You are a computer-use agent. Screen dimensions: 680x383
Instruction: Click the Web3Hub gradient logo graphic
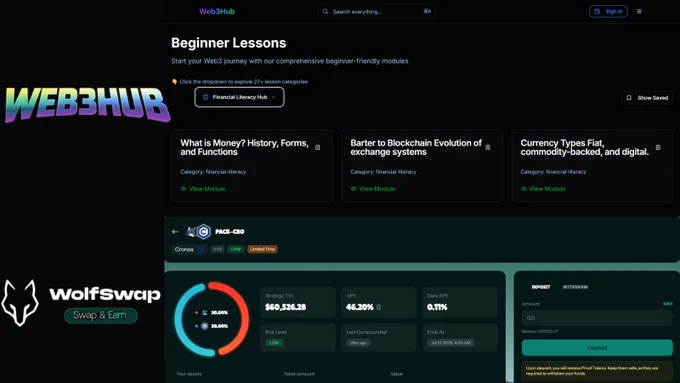[87, 105]
